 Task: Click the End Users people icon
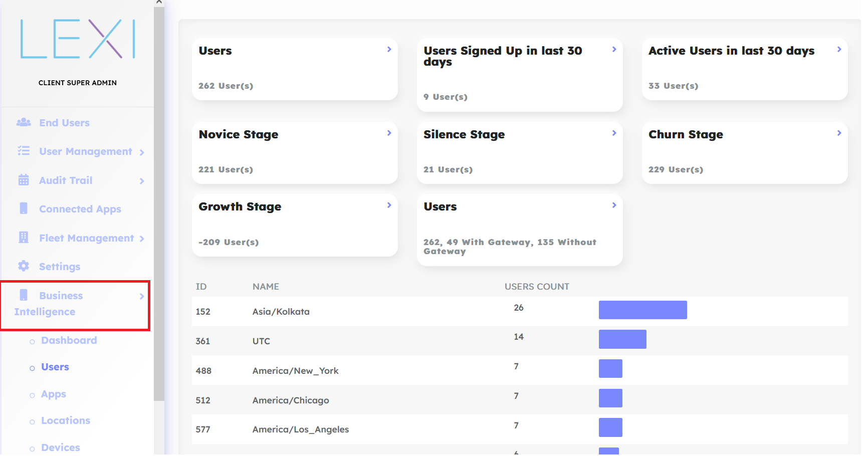pyautogui.click(x=24, y=123)
